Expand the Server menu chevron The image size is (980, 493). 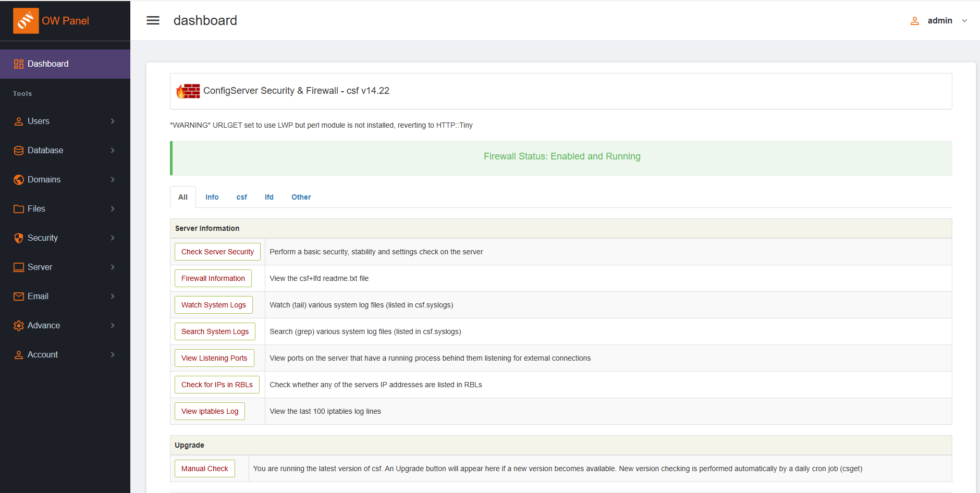point(113,267)
